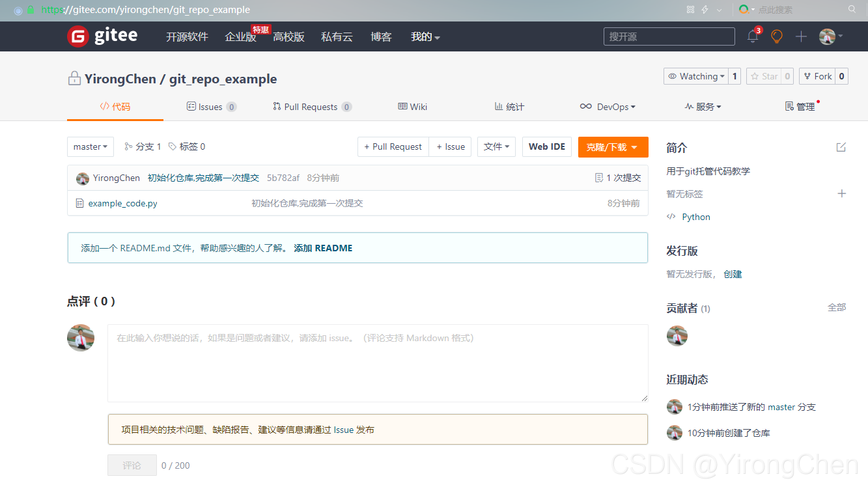Click the private repo lock icon
Screen dimensions: 868x485
[74, 79]
